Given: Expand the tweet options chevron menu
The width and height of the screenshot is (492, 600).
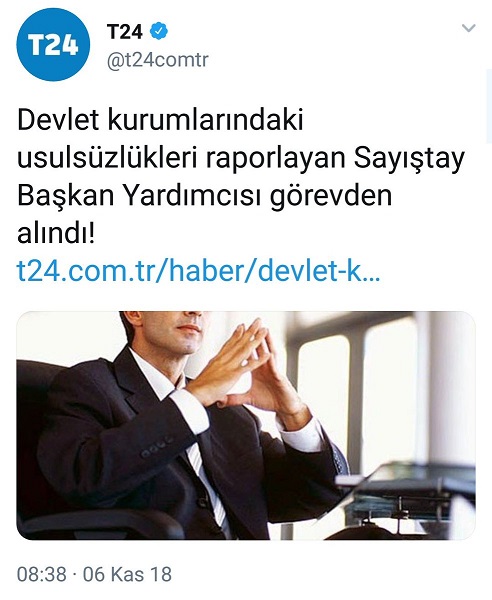Looking at the screenshot, I should coord(469,28).
